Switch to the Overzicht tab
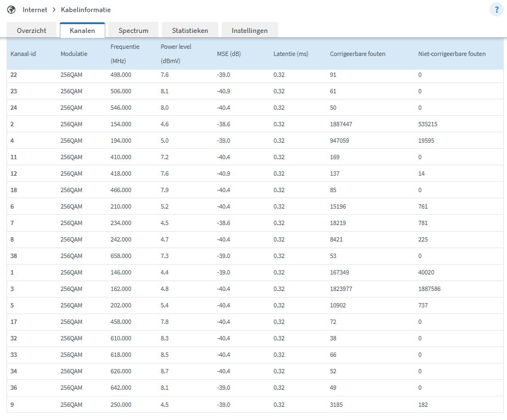This screenshot has width=507, height=420. point(31,31)
